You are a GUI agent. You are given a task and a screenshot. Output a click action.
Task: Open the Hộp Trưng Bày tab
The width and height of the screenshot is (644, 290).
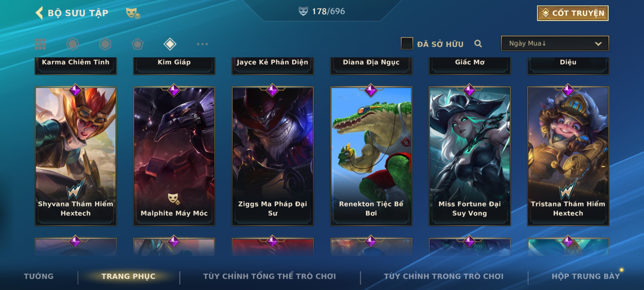click(x=586, y=276)
